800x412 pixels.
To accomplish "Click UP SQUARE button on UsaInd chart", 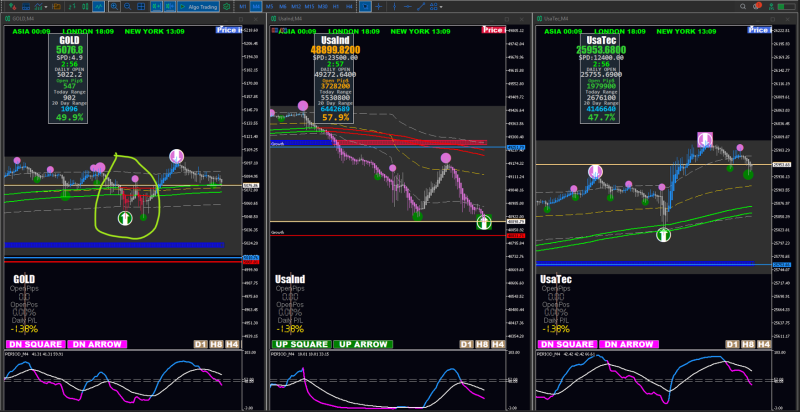I will (x=302, y=344).
